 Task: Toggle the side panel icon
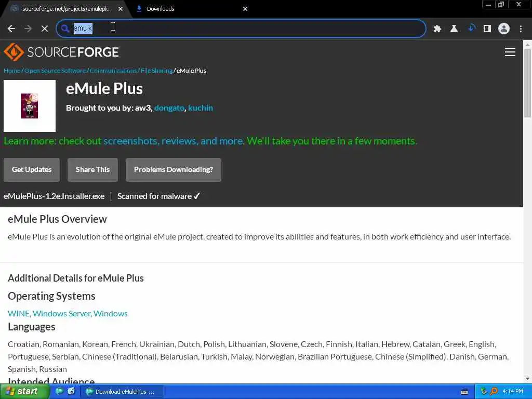(x=487, y=29)
